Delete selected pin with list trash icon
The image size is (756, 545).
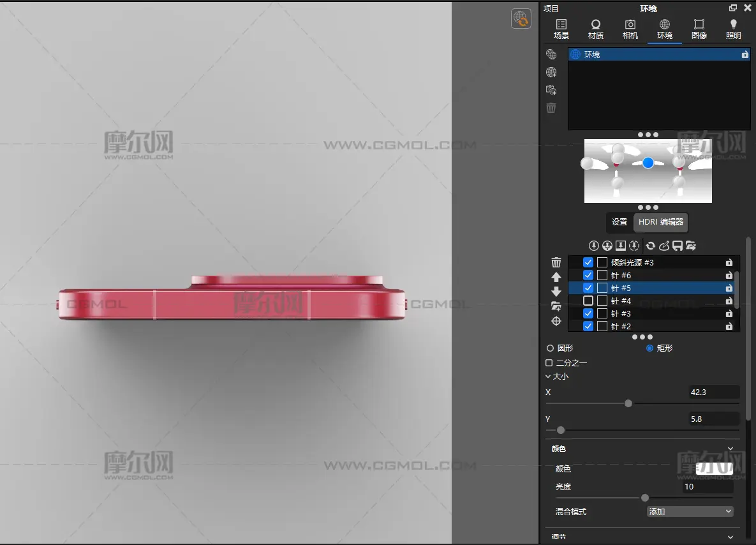556,262
